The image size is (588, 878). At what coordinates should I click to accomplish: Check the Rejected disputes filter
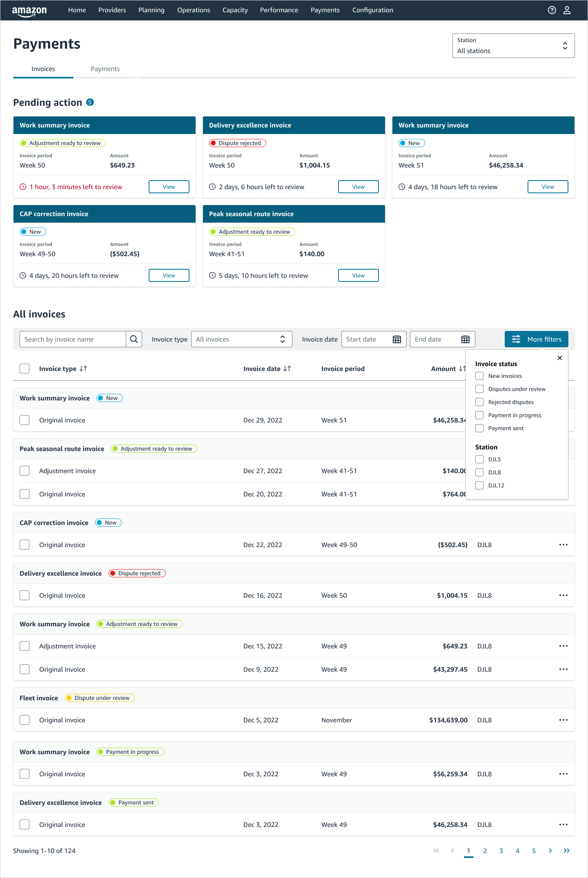pyautogui.click(x=479, y=402)
